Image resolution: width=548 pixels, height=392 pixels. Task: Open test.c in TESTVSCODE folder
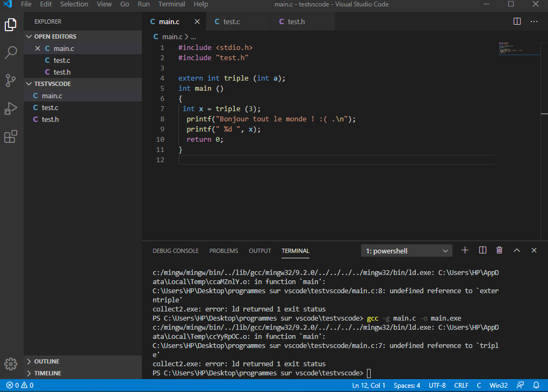point(83,107)
